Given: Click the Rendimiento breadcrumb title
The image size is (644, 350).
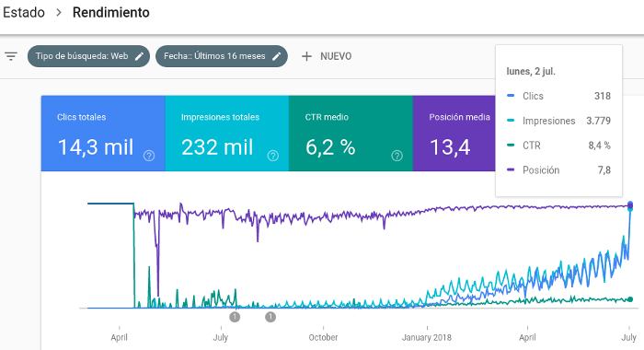Looking at the screenshot, I should click(111, 12).
